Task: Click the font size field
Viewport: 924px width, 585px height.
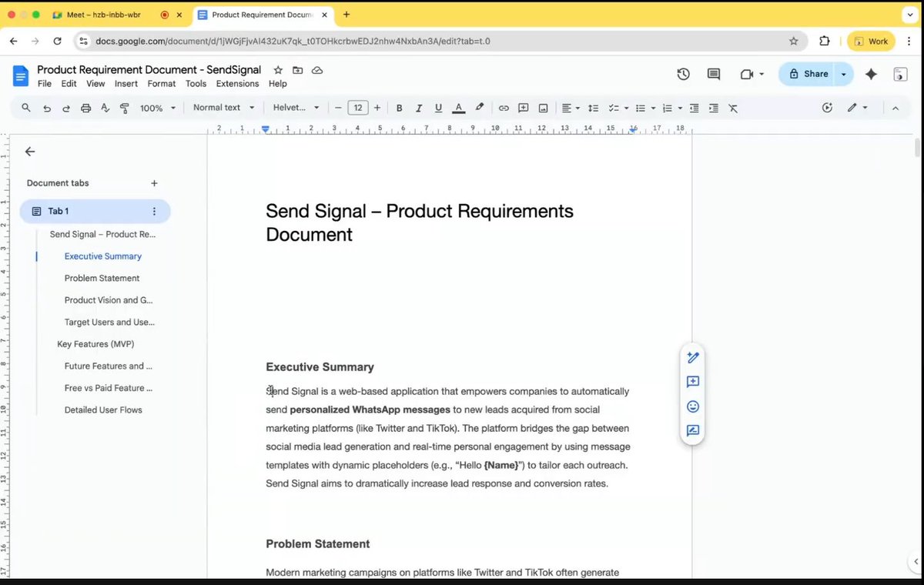Action: tap(358, 108)
